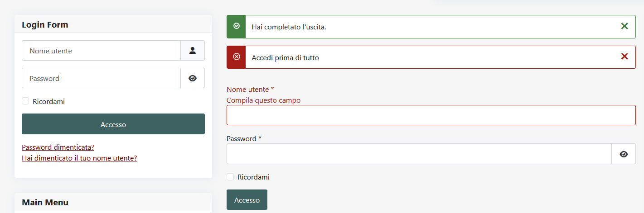Viewport: 644px width, 213px height.
Task: Submit main form with small Accesso button
Action: 247,199
